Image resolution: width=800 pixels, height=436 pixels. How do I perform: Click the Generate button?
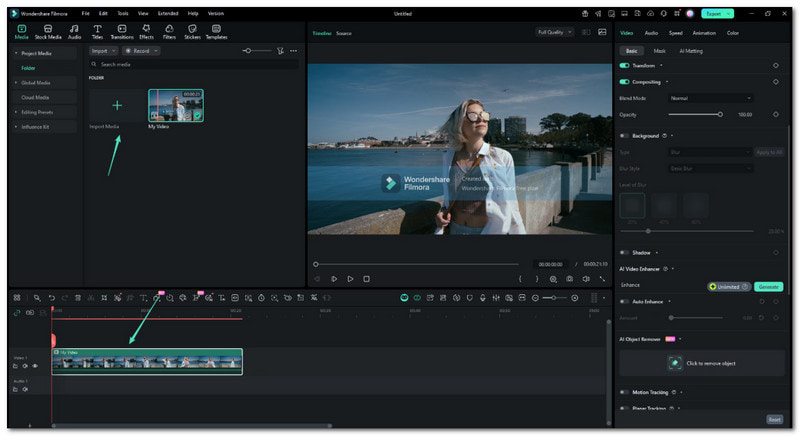768,287
